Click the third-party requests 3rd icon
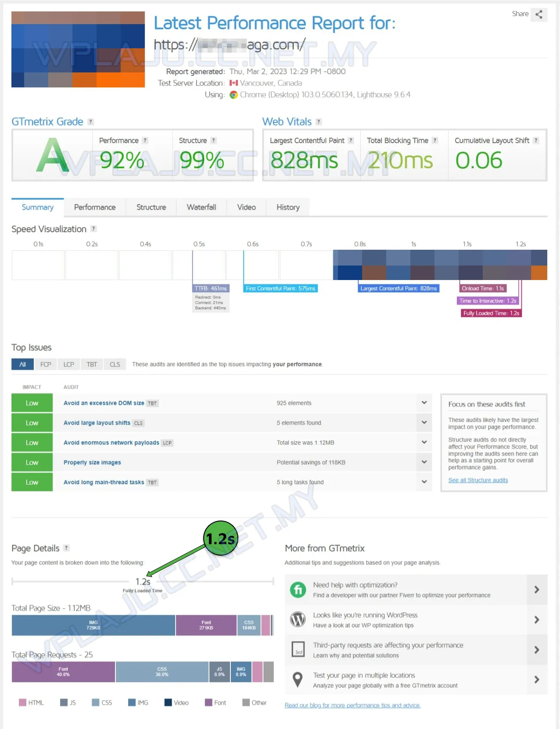Screen dimensions: 560x729 (x=298, y=650)
